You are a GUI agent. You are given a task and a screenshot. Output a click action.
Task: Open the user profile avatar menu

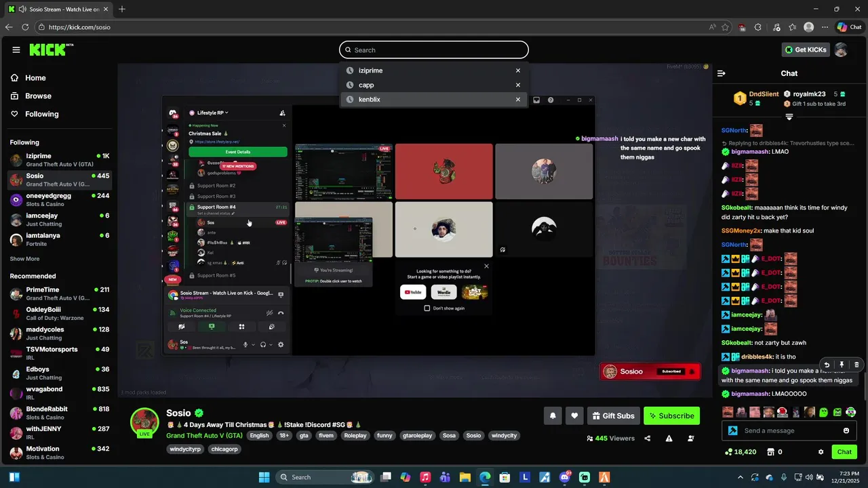(x=841, y=49)
